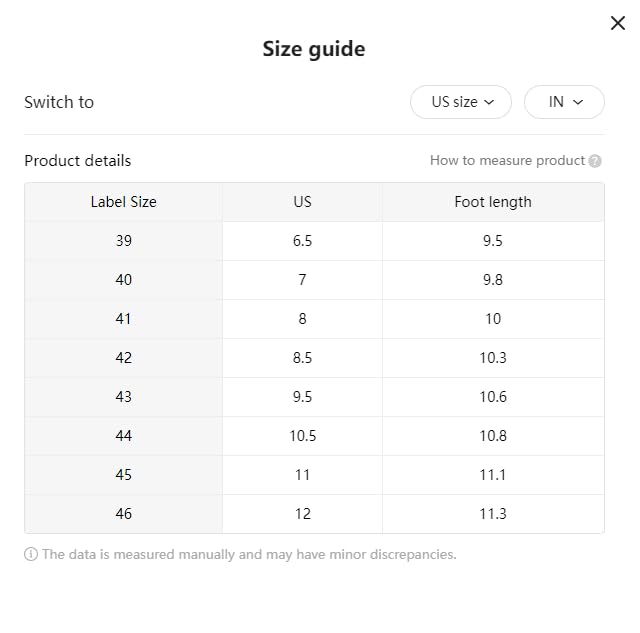Click the US column header
Viewport: 640px width, 633px height.
(x=302, y=202)
